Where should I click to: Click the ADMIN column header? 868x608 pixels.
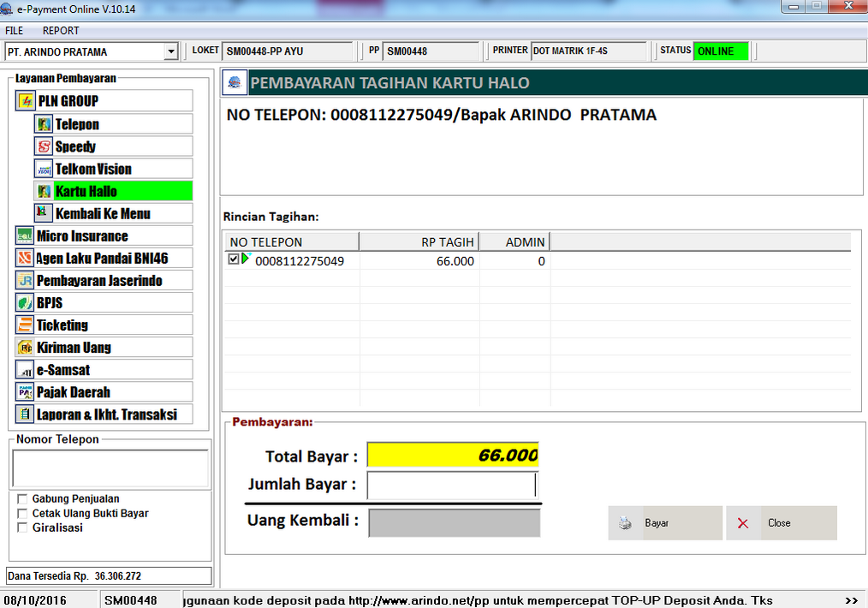point(514,242)
